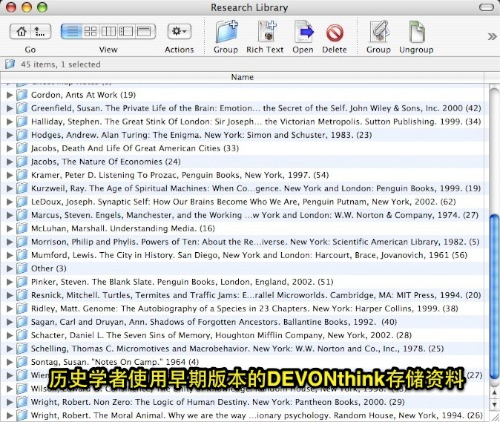The image size is (500, 422).
Task: Select Schacter Seven Sins of Memory icon
Action: 22,335
